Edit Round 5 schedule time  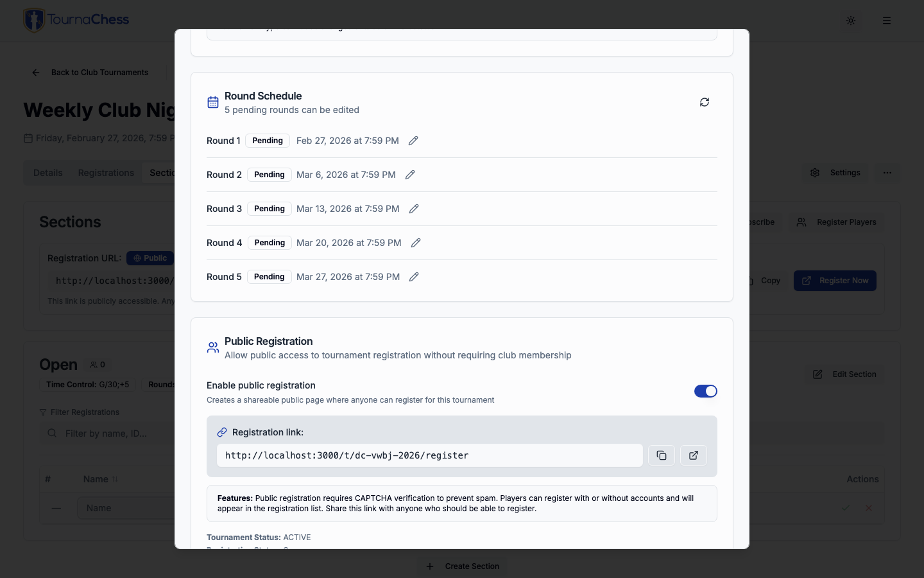tap(414, 277)
